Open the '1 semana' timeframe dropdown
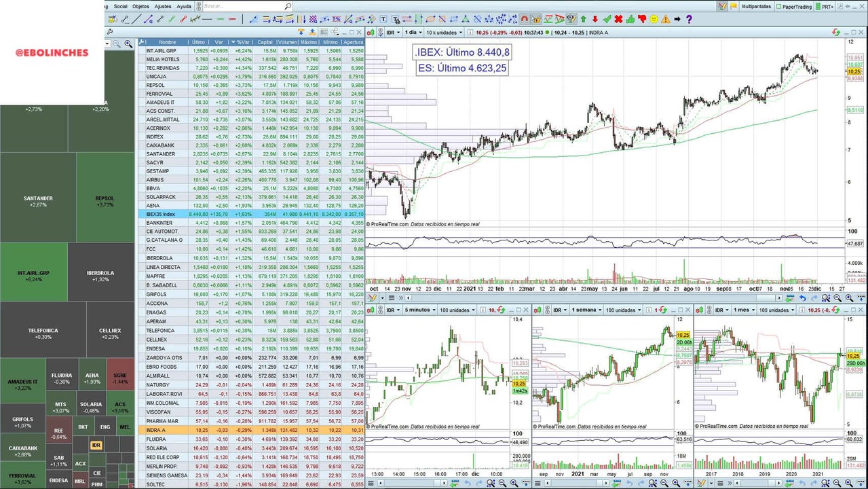The width and height of the screenshot is (868, 489). [586, 310]
